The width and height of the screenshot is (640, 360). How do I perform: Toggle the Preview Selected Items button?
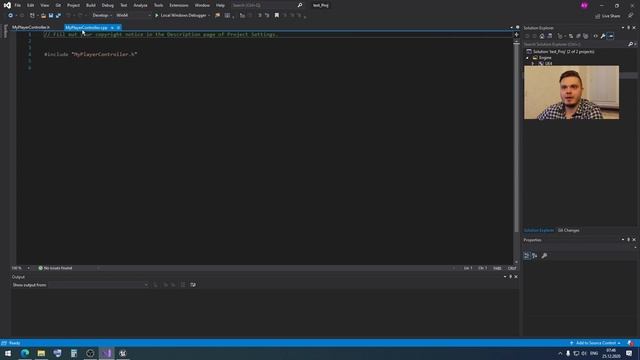(x=611, y=36)
